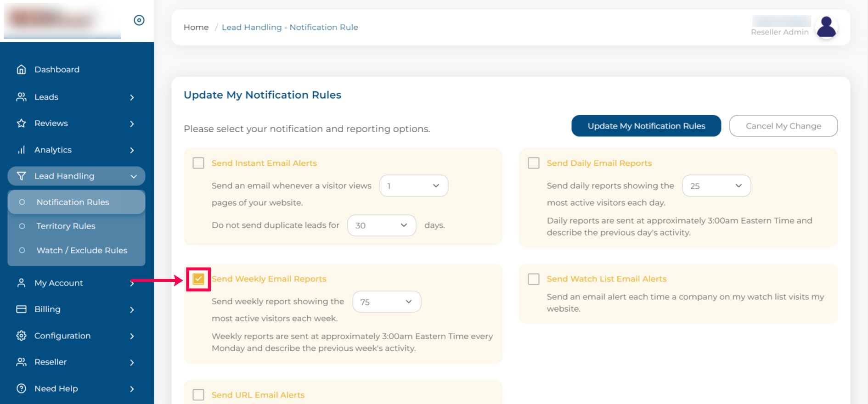Image resolution: width=868 pixels, height=404 pixels.
Task: Expand the Analytics menu chevron
Action: [132, 150]
